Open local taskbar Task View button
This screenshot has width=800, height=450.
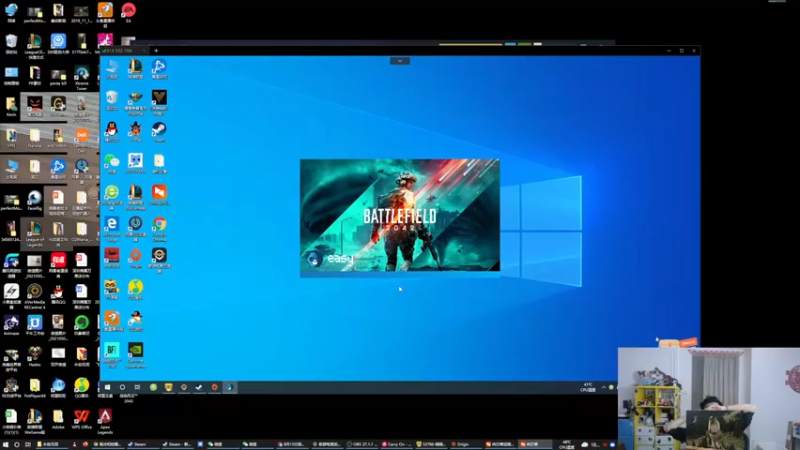[x=28, y=444]
